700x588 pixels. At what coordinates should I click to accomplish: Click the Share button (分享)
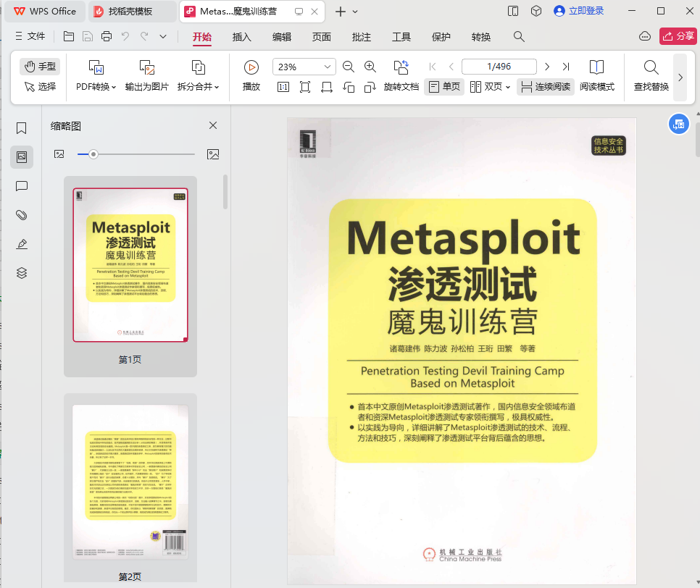coord(678,36)
